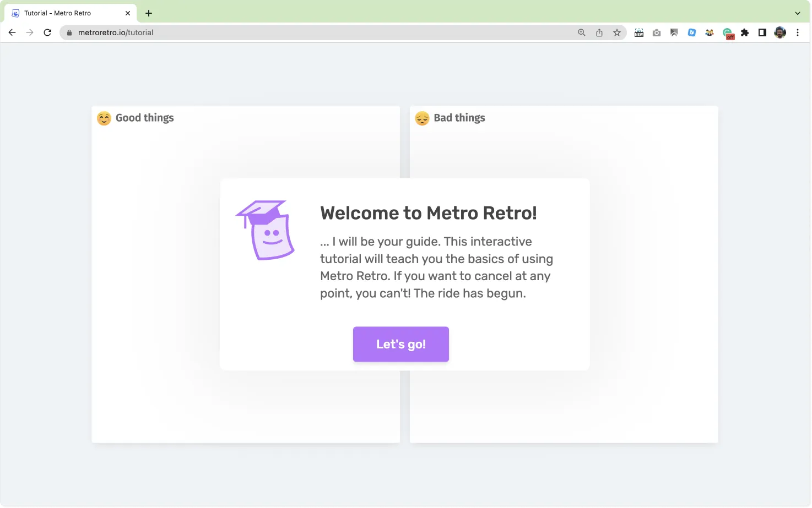Click the sad emoji beside Bad things
The width and height of the screenshot is (812, 508).
[x=422, y=118]
